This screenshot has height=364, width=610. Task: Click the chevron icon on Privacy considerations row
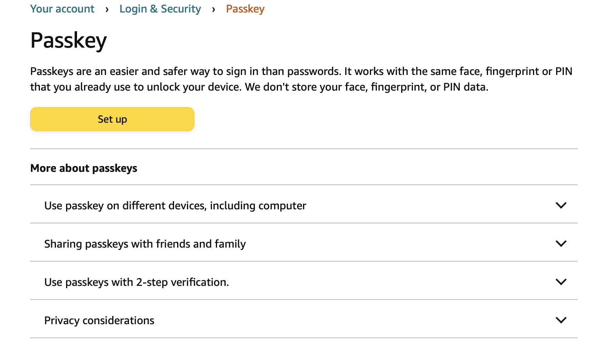(561, 320)
